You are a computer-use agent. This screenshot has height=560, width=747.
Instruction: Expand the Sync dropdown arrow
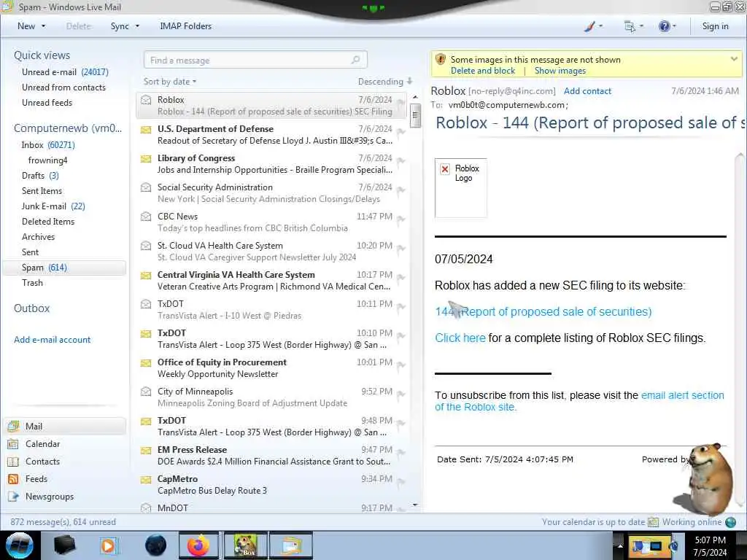(137, 26)
